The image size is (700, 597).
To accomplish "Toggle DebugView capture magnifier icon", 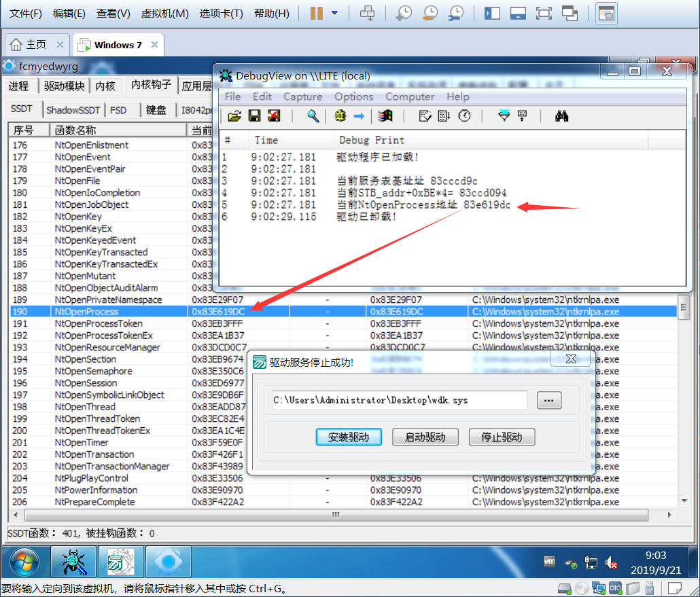I will click(x=313, y=116).
